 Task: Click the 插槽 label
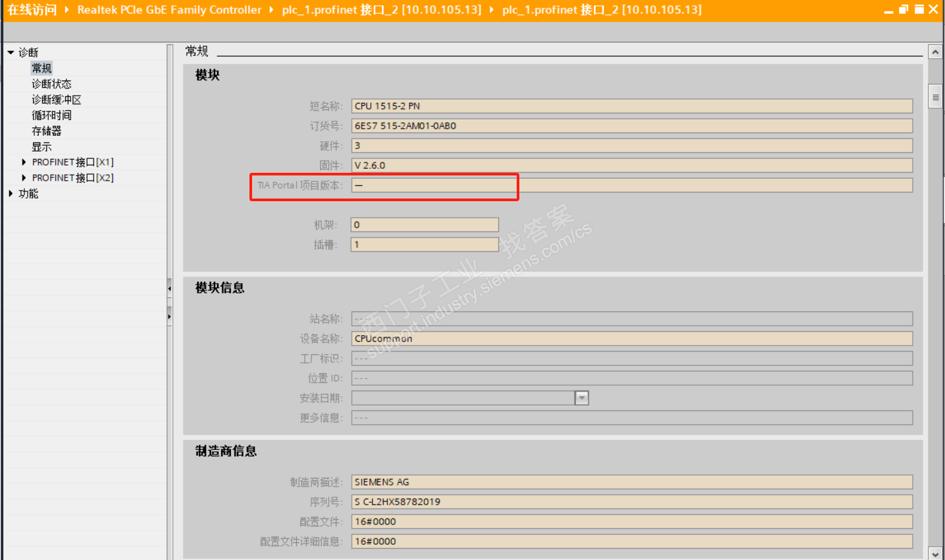point(325,245)
